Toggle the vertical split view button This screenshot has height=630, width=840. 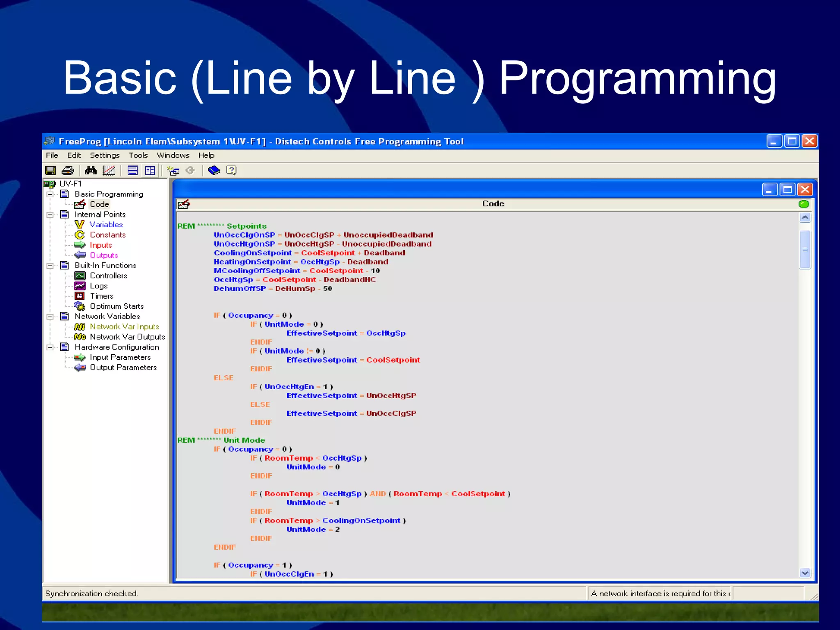point(150,171)
